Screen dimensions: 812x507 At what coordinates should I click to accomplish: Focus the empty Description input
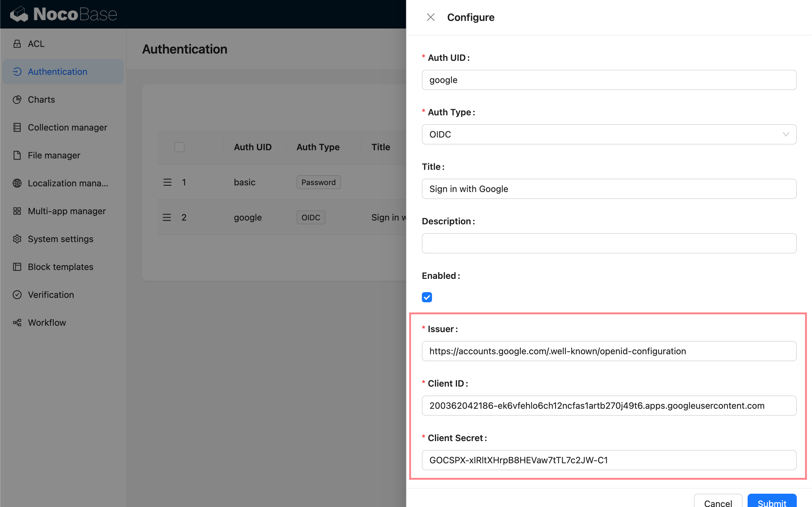pyautogui.click(x=609, y=243)
